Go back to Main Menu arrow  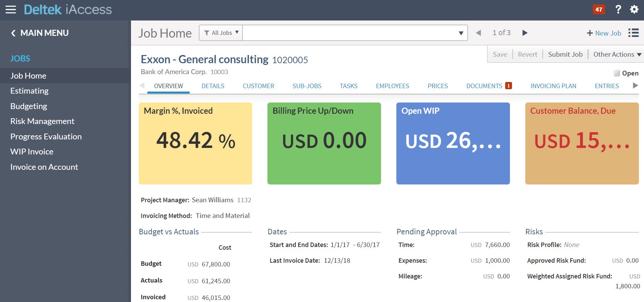pyautogui.click(x=13, y=33)
